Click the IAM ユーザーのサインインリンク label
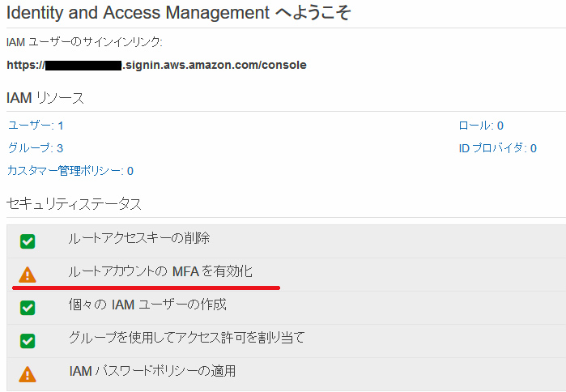 point(84,42)
